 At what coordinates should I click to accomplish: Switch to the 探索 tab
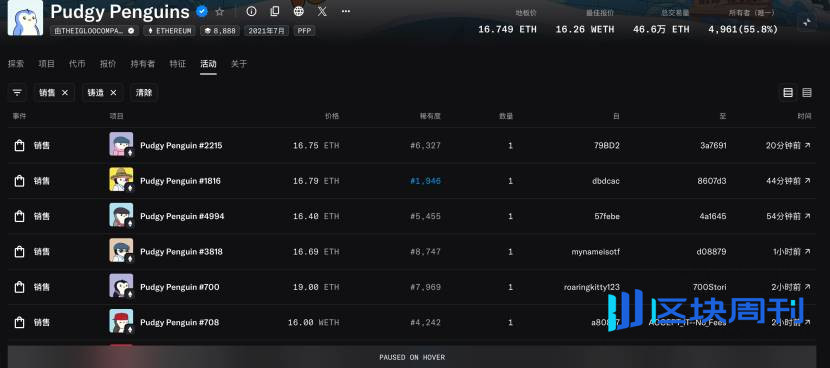click(16, 64)
